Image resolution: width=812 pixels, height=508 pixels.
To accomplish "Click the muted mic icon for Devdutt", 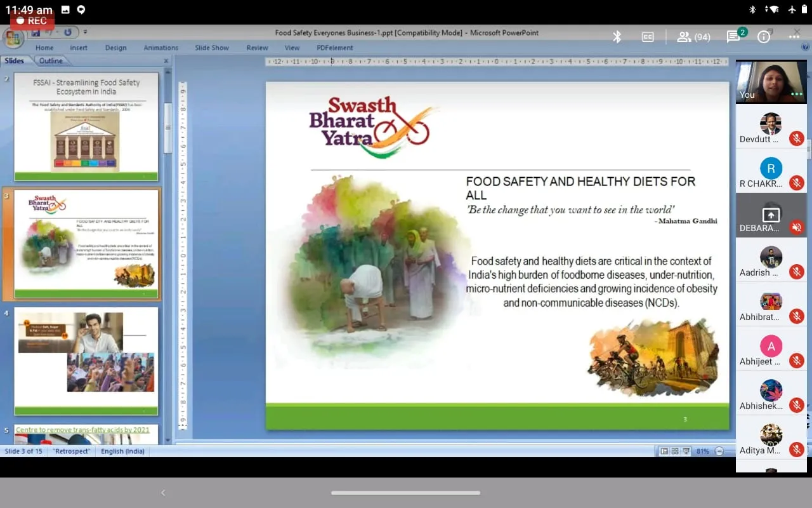I will 797,138.
